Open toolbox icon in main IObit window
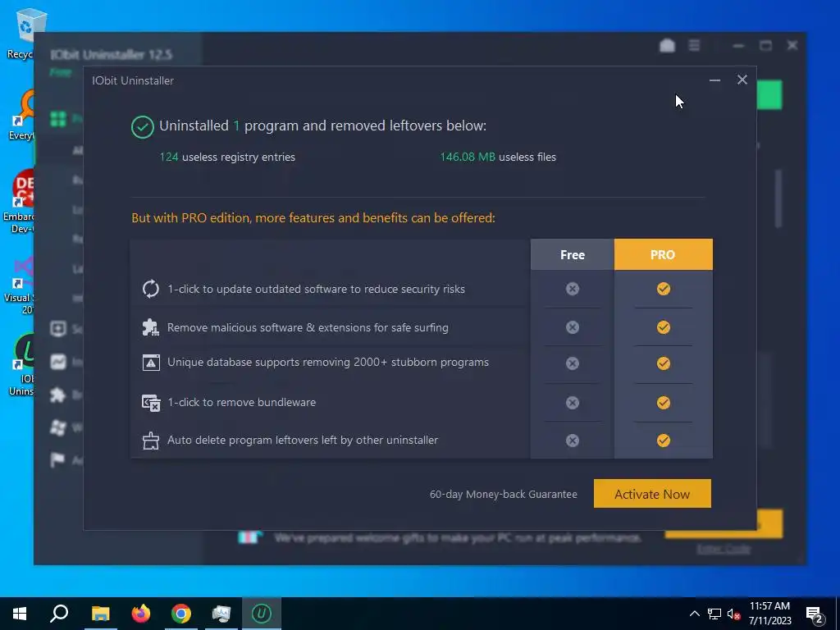This screenshot has height=630, width=840. click(x=667, y=46)
